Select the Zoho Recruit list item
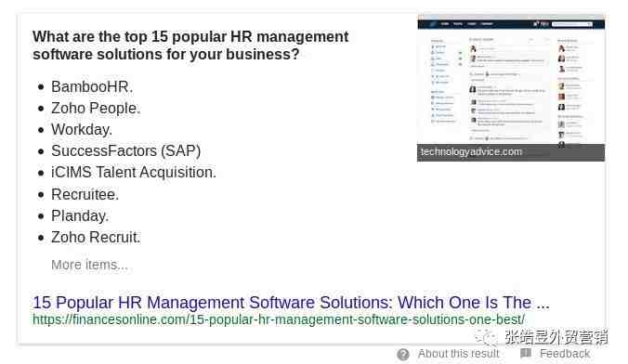The height and width of the screenshot is (364, 628). 96,238
